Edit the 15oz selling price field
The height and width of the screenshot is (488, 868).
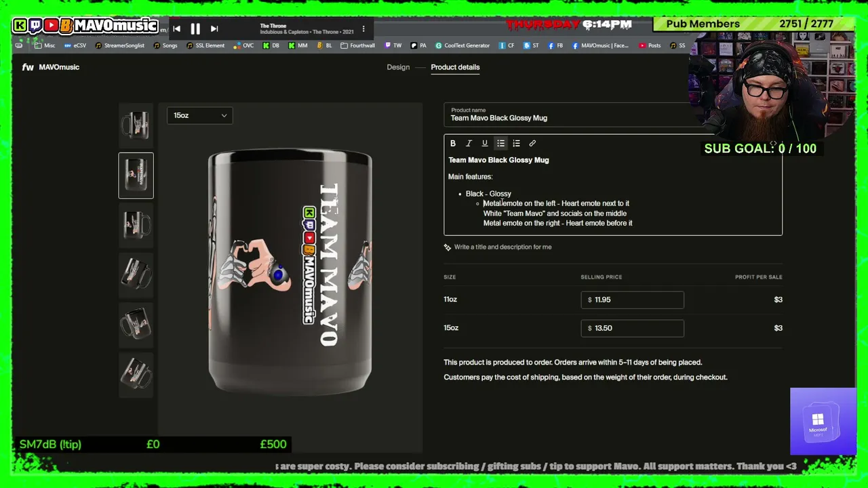632,328
